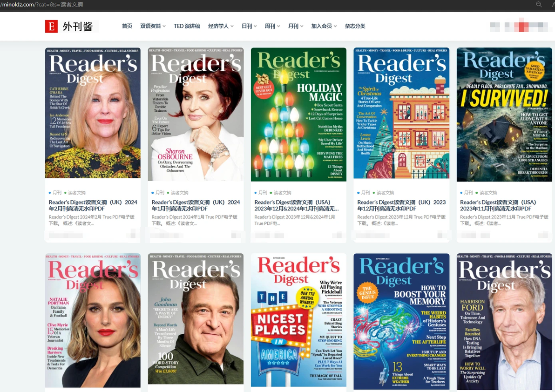This screenshot has width=555, height=392.
Task: Select the 2023年11月 True PDF description text
Action: (x=504, y=220)
